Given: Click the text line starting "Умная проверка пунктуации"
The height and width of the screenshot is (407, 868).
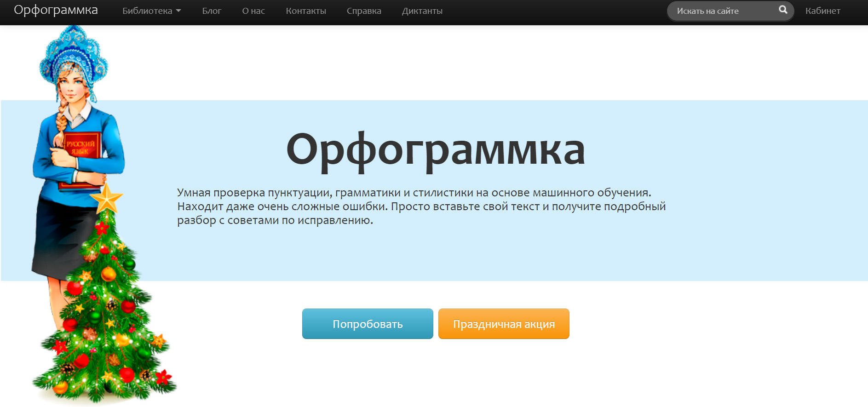Looking at the screenshot, I should coord(414,193).
